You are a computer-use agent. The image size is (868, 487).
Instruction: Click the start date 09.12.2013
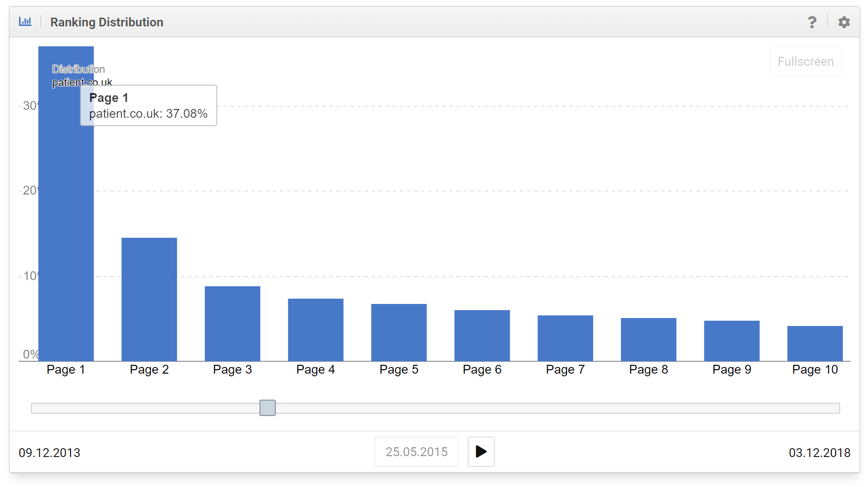click(x=49, y=453)
